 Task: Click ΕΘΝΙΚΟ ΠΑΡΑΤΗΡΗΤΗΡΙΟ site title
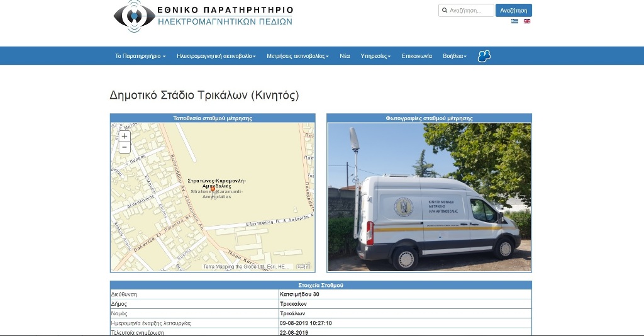(x=225, y=10)
